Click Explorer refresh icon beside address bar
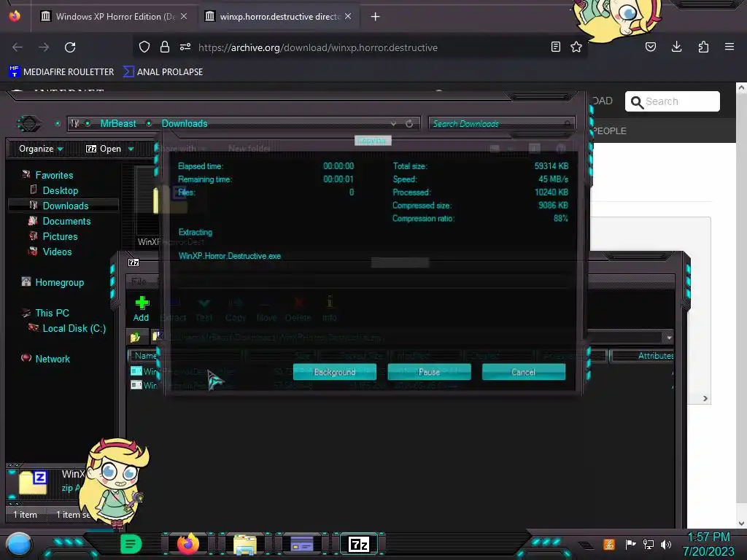Screen dimensions: 747x560 click(x=409, y=124)
